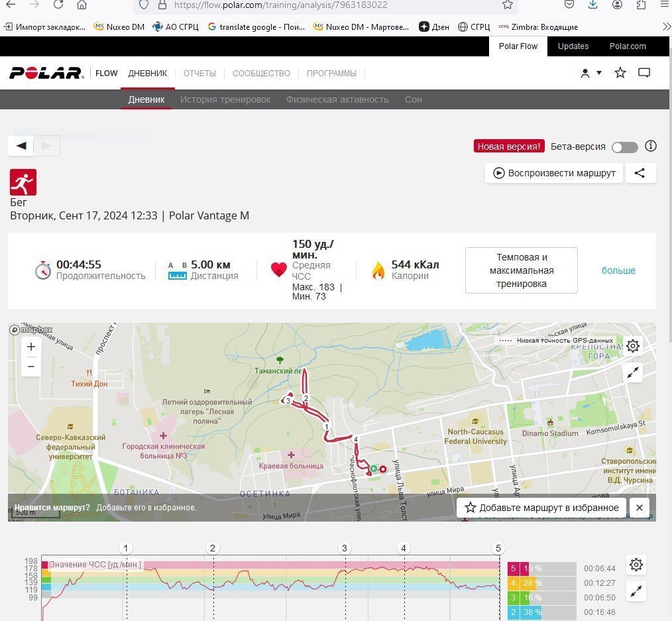Expand map to fullscreen
This screenshot has width=672, height=621.
[x=633, y=373]
